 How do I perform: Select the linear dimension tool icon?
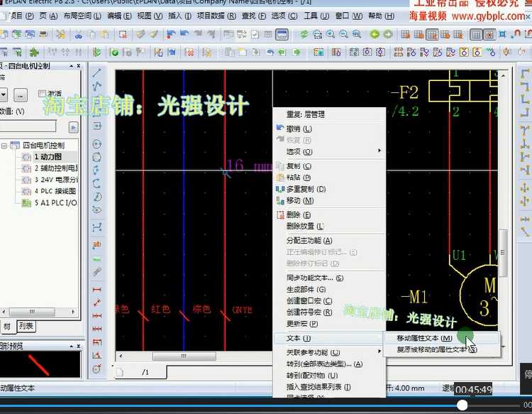97,290
